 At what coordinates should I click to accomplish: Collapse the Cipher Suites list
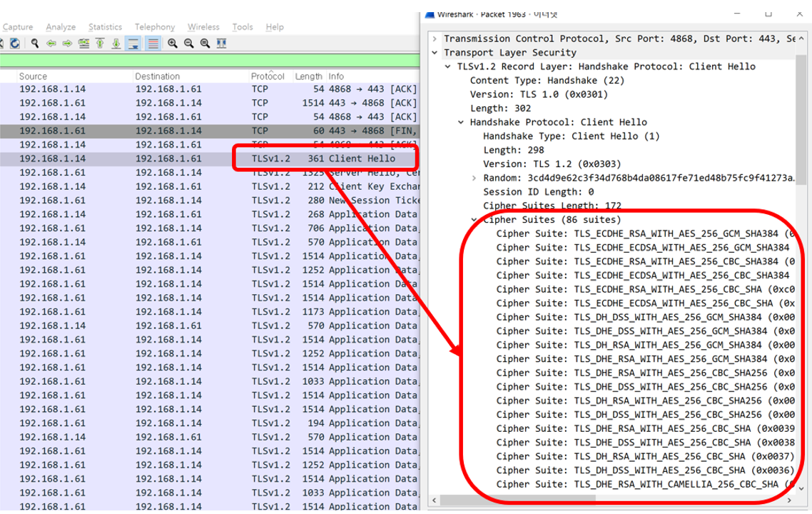coord(474,219)
